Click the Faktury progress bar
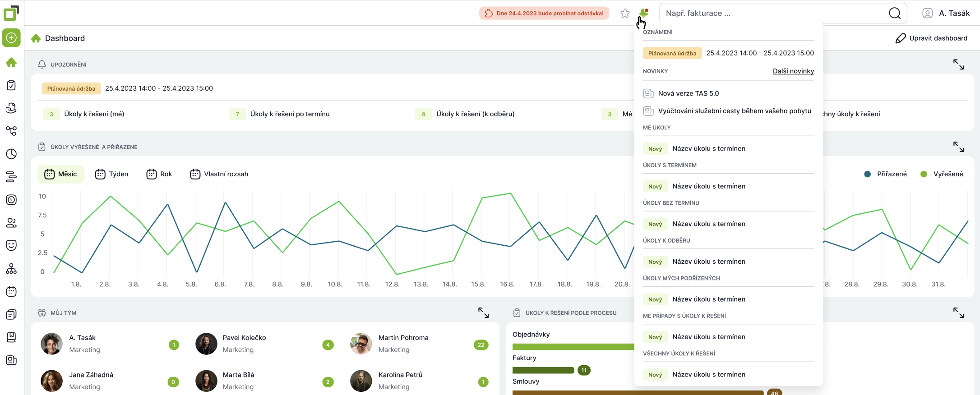Screen dimensions: 980x395 (x=543, y=370)
